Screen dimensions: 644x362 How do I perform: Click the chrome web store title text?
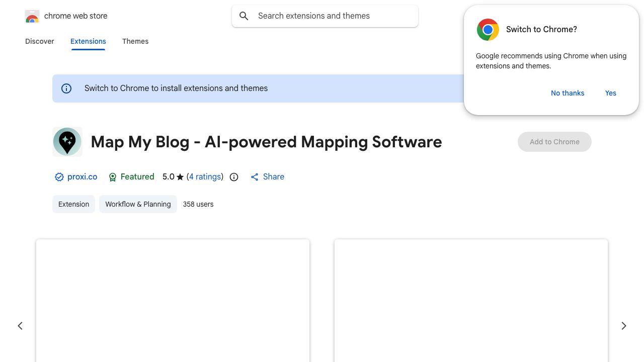(76, 16)
